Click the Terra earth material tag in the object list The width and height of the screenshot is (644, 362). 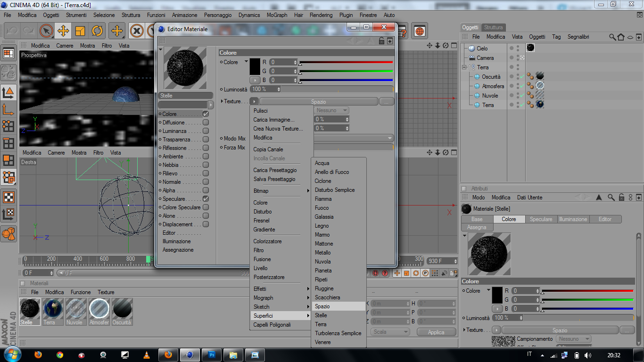point(540,105)
